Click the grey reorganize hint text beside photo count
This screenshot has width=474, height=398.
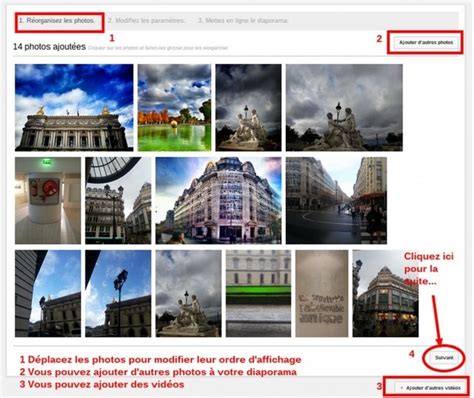(x=158, y=48)
